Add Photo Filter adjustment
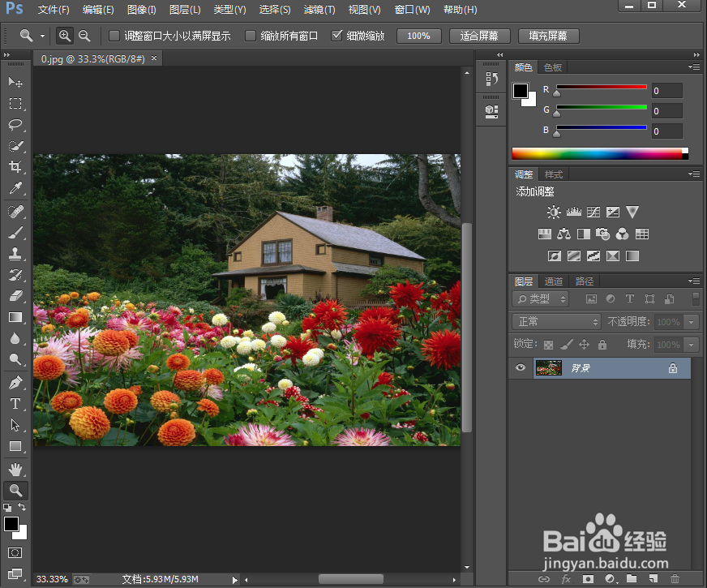Image resolution: width=707 pixels, height=588 pixels. coord(603,234)
